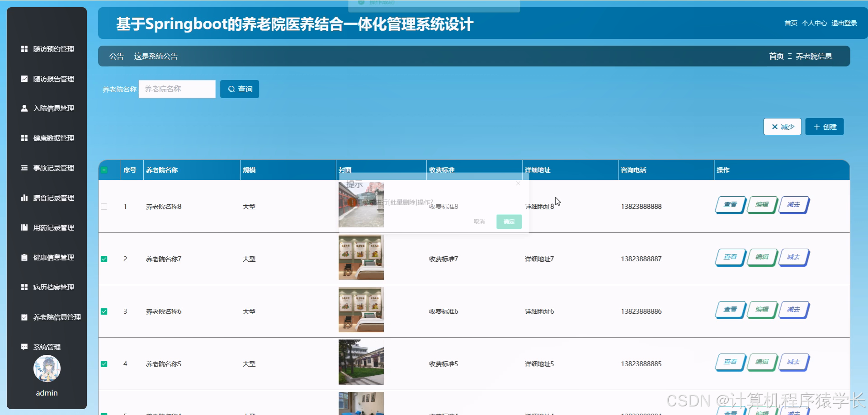This screenshot has width=868, height=415.
Task: Click 查看 for 养老院名称6
Action: click(730, 310)
